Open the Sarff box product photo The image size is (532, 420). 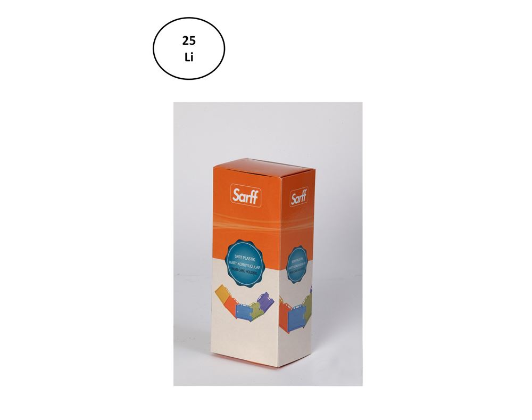coord(268,244)
